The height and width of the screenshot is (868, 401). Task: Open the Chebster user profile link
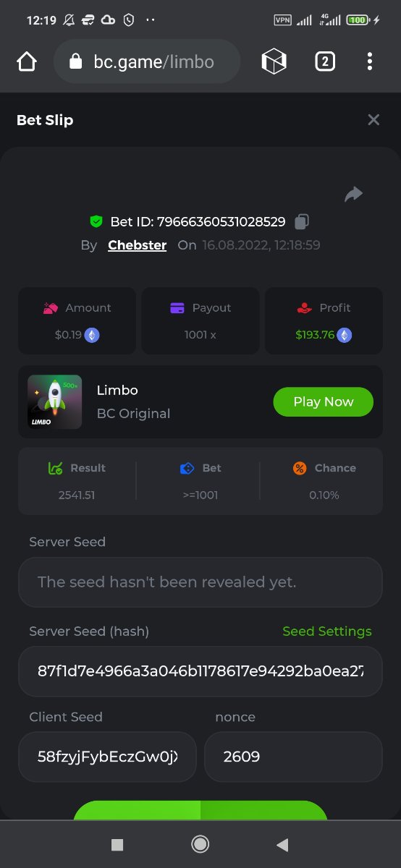pyautogui.click(x=138, y=245)
